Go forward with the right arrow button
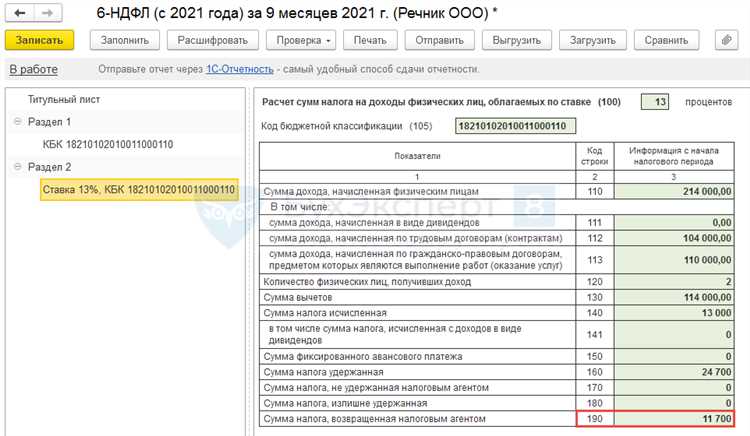Viewport: 750px width, 436px height. point(47,13)
